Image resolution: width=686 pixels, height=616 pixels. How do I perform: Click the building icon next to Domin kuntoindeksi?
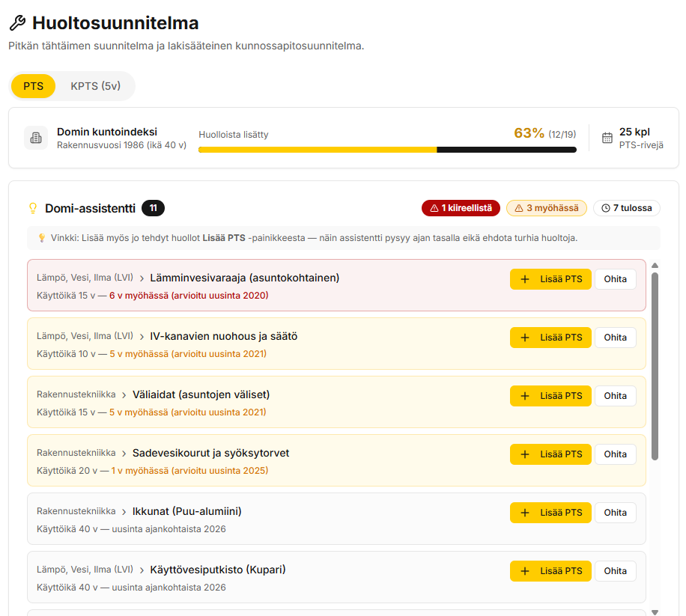pyautogui.click(x=36, y=138)
